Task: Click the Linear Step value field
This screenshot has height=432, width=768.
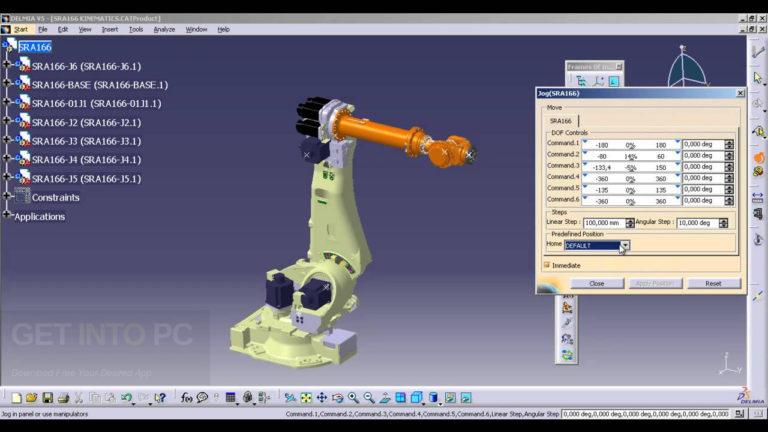Action: tap(604, 223)
